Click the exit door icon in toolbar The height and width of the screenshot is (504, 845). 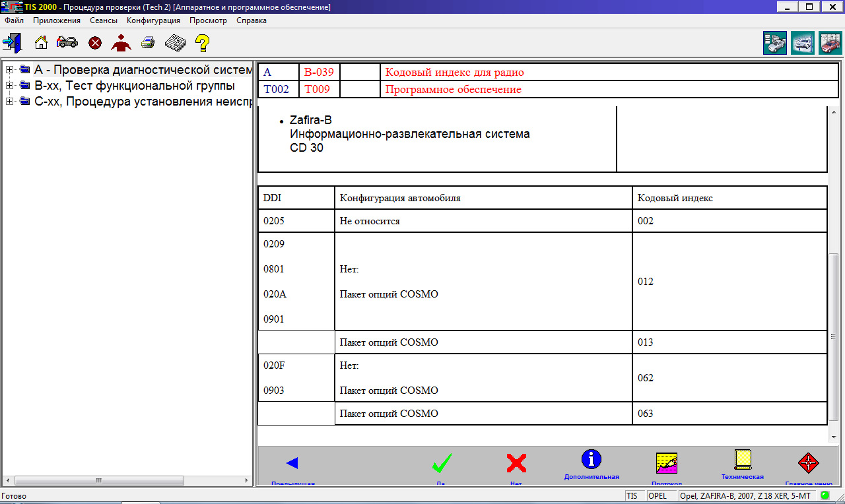pos(12,44)
